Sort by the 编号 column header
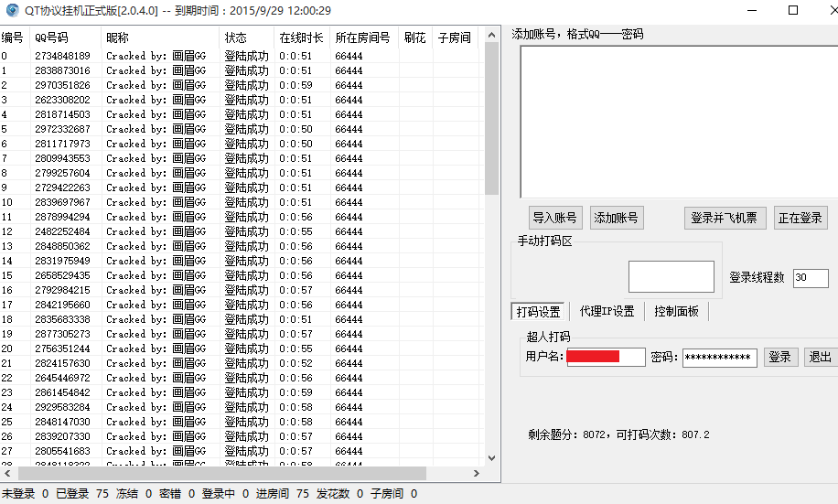Screen dimensions: 838x504 click(x=15, y=38)
